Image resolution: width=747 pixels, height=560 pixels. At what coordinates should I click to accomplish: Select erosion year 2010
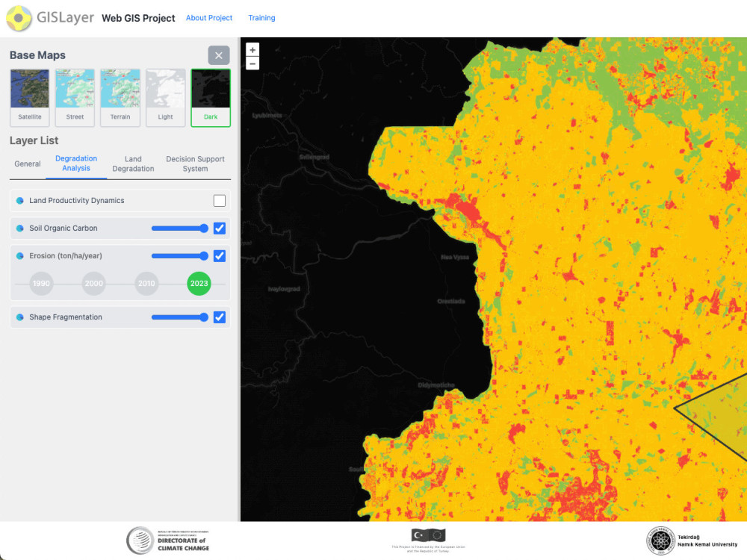point(146,283)
